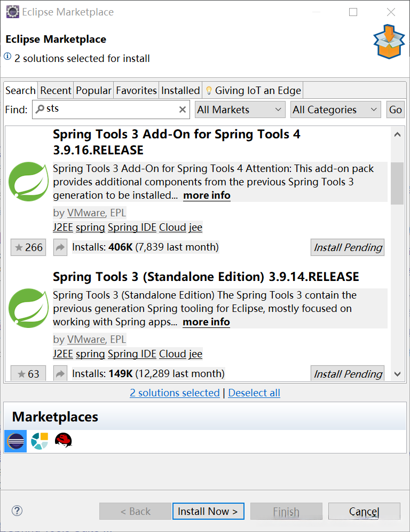
Task: Click the Deselect all link
Action: 254,393
